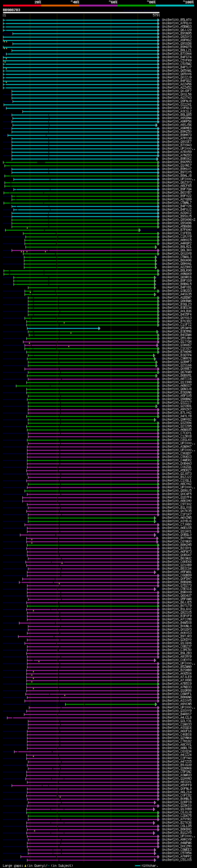Click the UniRef100_B8LQ85 label
This screenshot has height=868, width=197.
click(177, 115)
